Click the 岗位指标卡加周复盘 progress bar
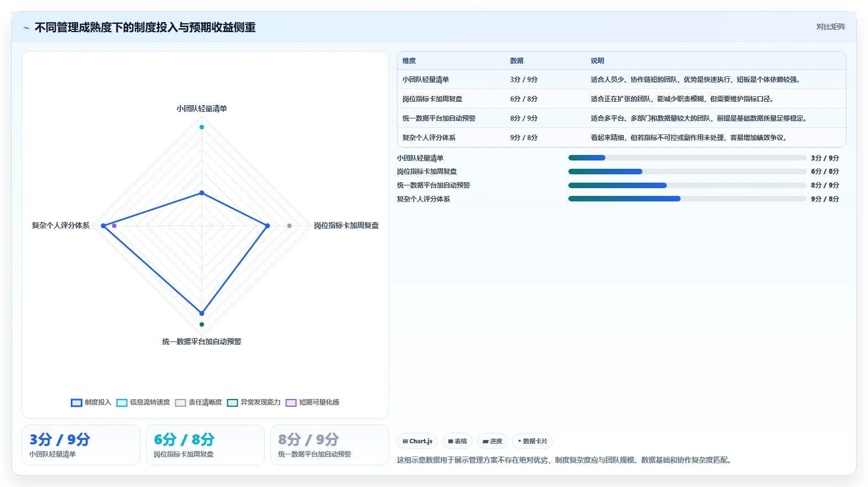This screenshot has width=868, height=487. 687,172
